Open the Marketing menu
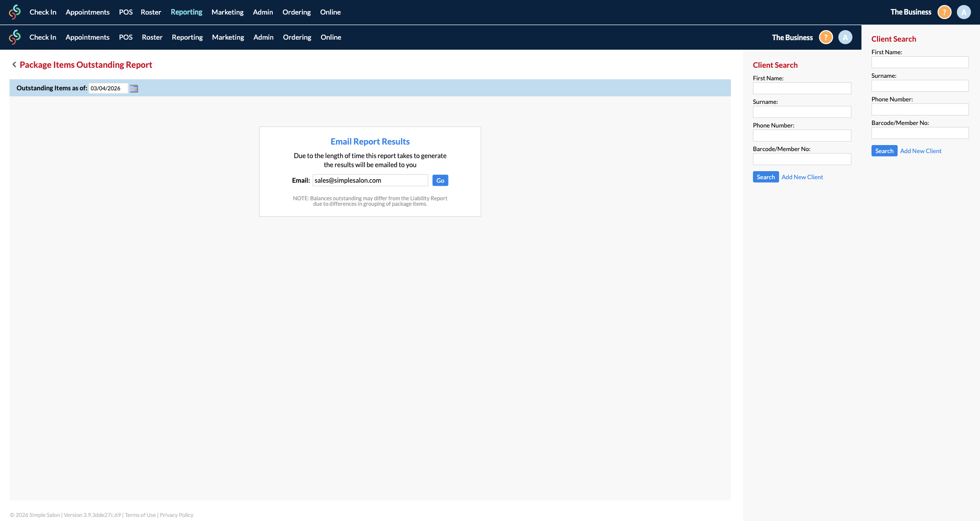The height and width of the screenshot is (521, 980). [228, 12]
